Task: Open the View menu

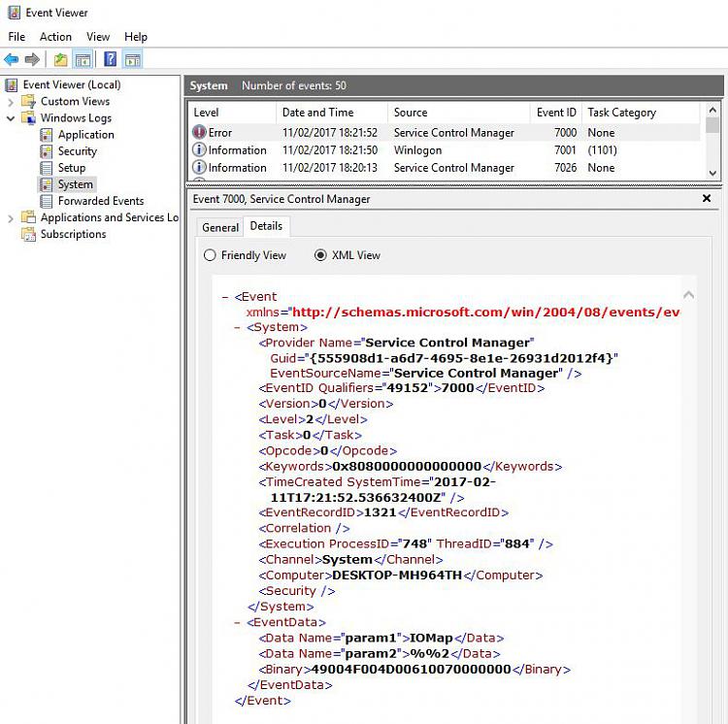Action: pos(98,37)
